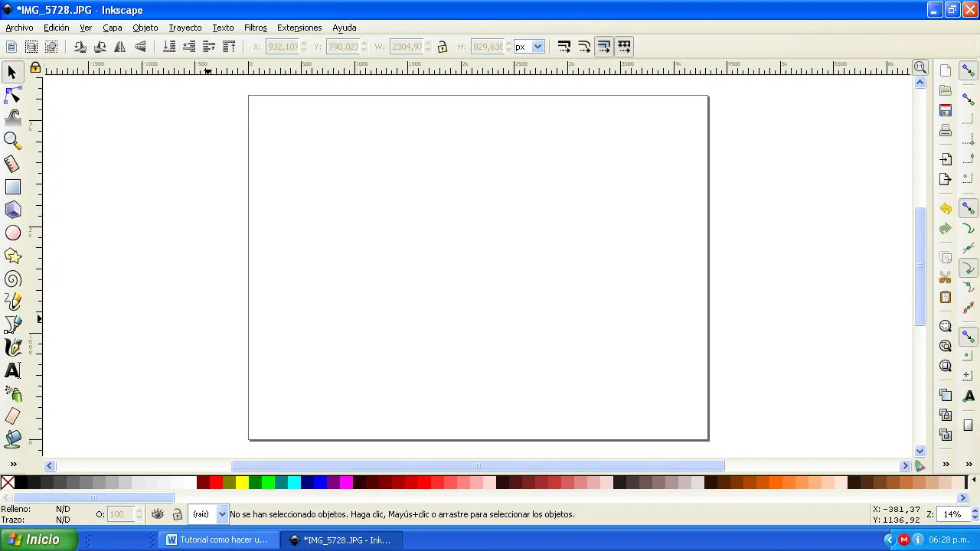Select the Tweak objects tool
980x551 pixels.
pyautogui.click(x=12, y=118)
